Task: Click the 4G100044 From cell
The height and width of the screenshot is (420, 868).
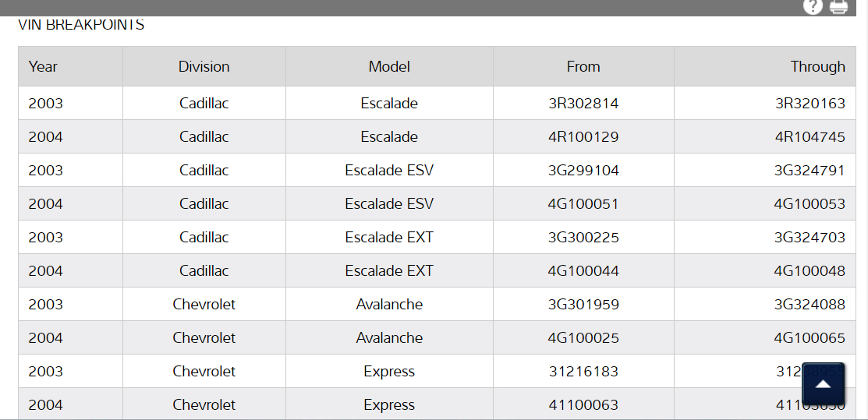Action: click(583, 270)
